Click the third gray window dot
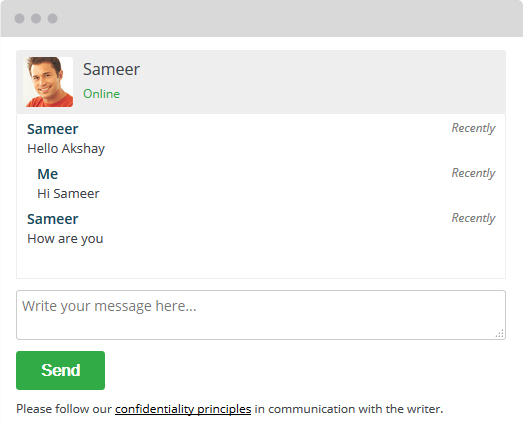The image size is (523, 429). [x=52, y=18]
